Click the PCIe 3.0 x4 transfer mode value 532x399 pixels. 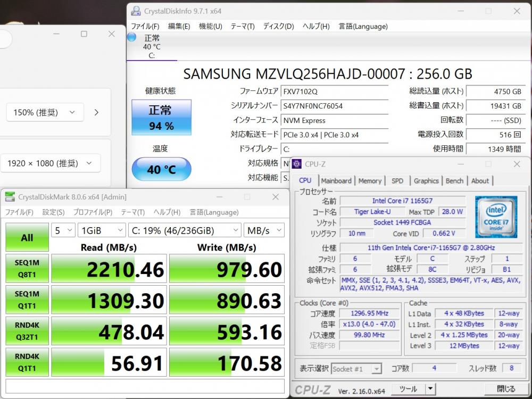pos(335,135)
